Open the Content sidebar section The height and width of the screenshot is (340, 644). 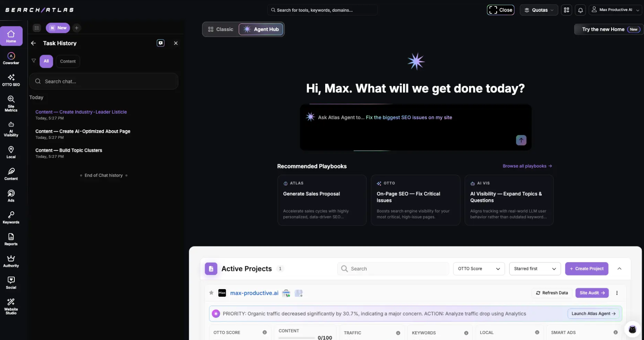tap(11, 174)
